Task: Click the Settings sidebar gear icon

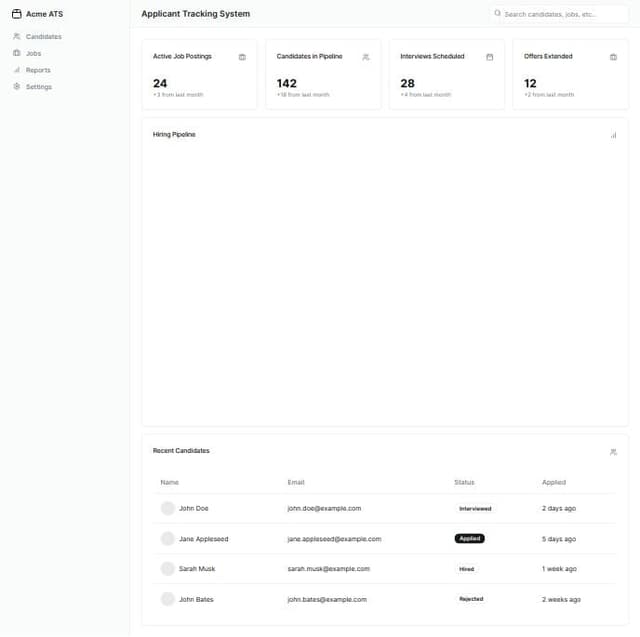Action: pos(17,87)
